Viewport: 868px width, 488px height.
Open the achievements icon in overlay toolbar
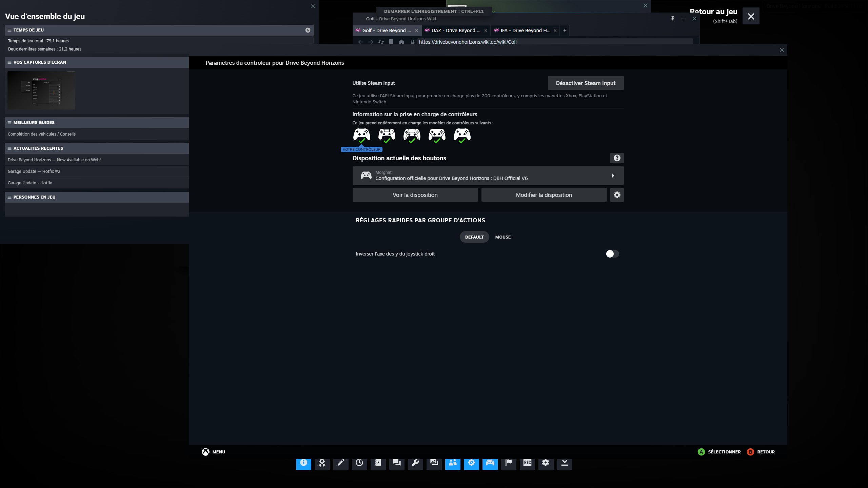point(322,463)
